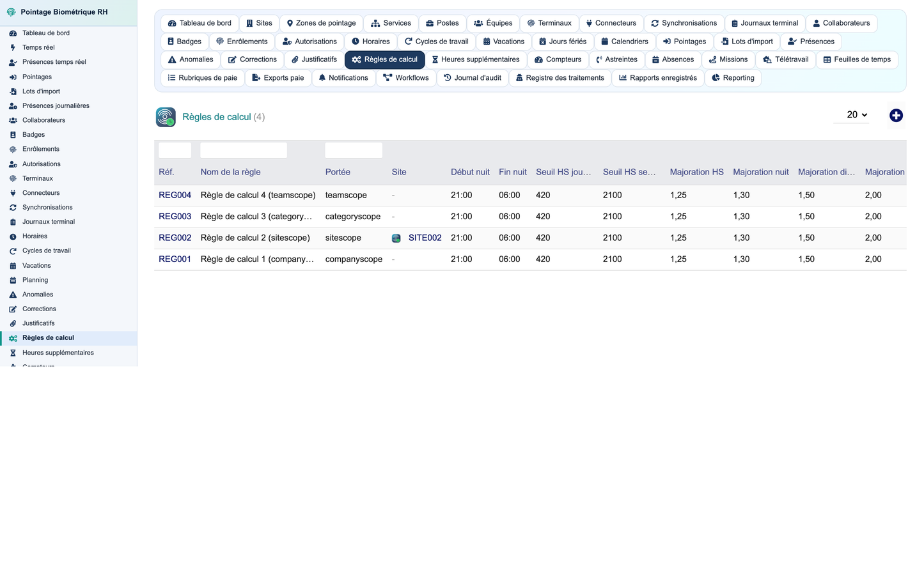
Task: Open the Exports paie tab
Action: tap(278, 78)
